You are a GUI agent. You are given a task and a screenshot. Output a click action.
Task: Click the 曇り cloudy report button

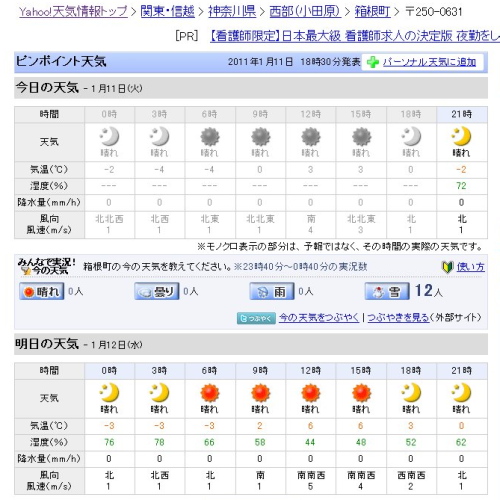157,291
